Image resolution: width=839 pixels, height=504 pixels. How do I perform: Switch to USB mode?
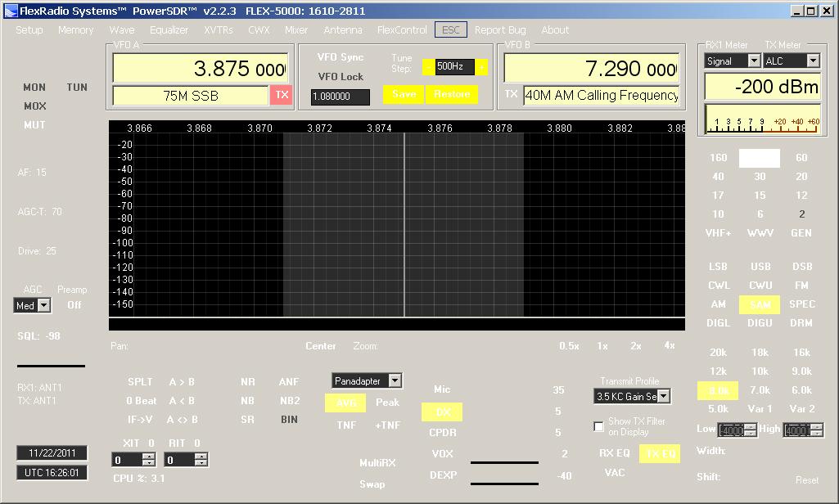pyautogui.click(x=760, y=267)
